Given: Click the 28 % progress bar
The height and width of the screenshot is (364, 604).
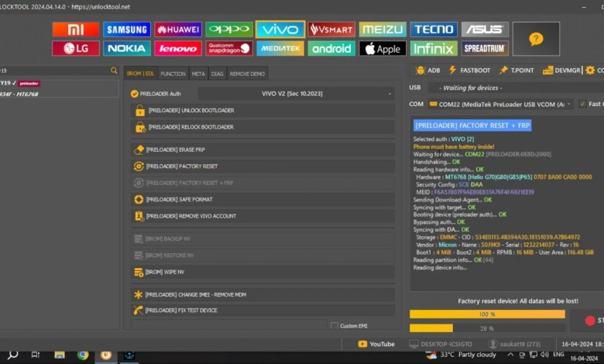Looking at the screenshot, I should coord(487,328).
